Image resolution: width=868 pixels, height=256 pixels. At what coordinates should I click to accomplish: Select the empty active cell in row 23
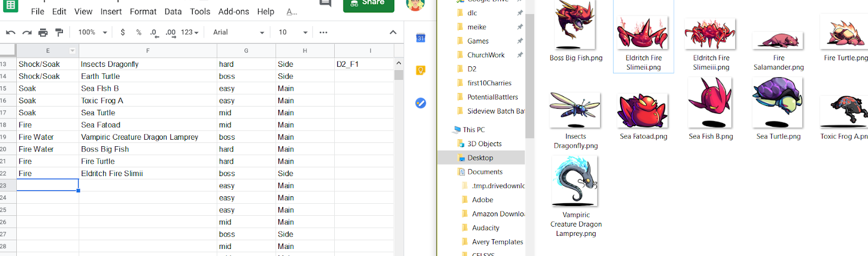pyautogui.click(x=48, y=185)
